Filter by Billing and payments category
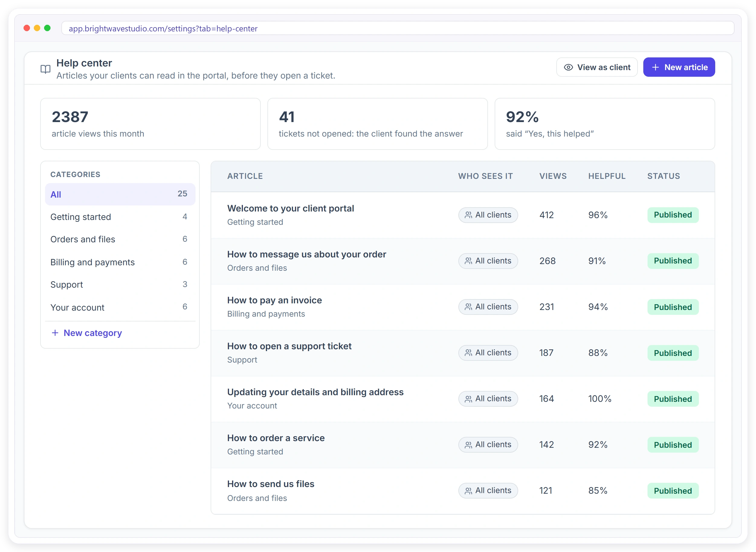This screenshot has width=756, height=552. pyautogui.click(x=120, y=262)
